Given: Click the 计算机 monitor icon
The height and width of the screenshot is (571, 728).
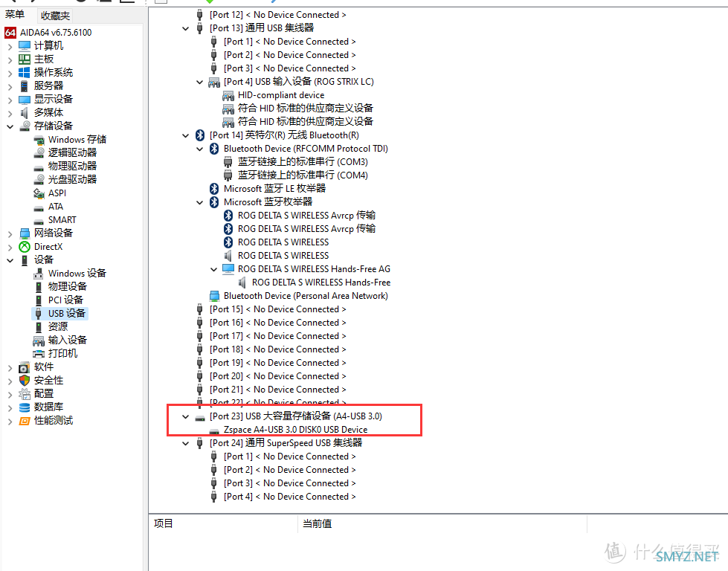Looking at the screenshot, I should coord(24,45).
